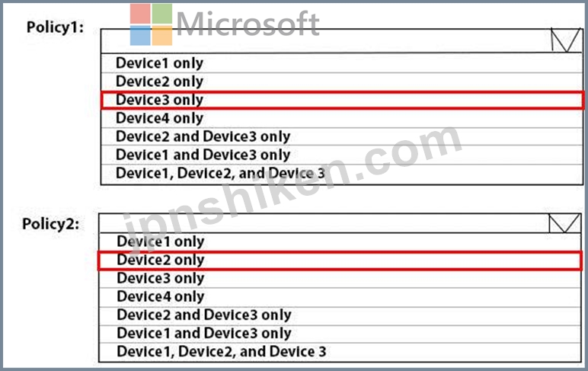Pick 'Device2 and Device3 only' in Policy1
Viewport: 588px width, 371px height.
(x=342, y=136)
